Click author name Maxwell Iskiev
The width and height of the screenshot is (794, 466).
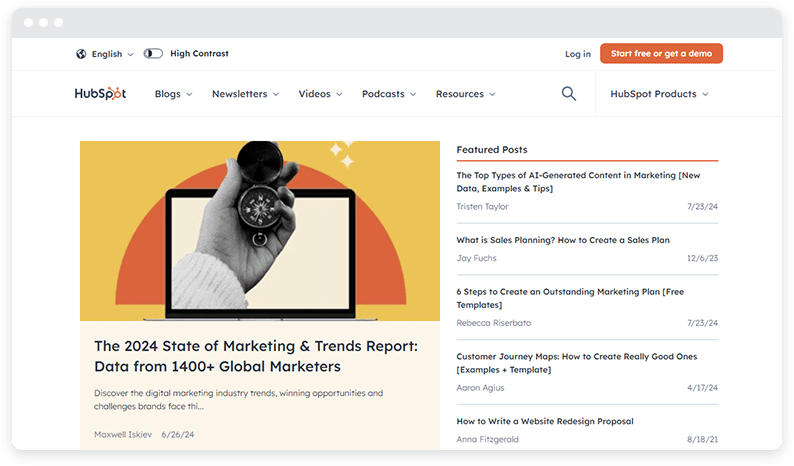123,435
